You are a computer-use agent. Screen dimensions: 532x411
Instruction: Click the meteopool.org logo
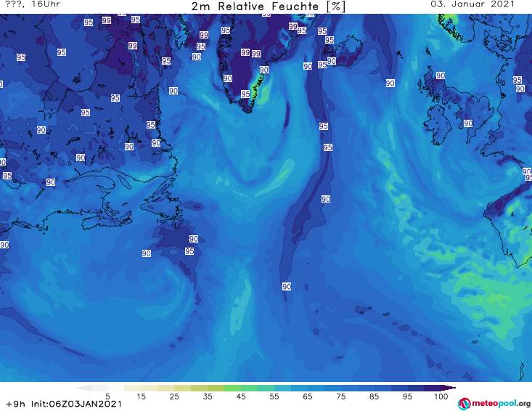coord(494,404)
